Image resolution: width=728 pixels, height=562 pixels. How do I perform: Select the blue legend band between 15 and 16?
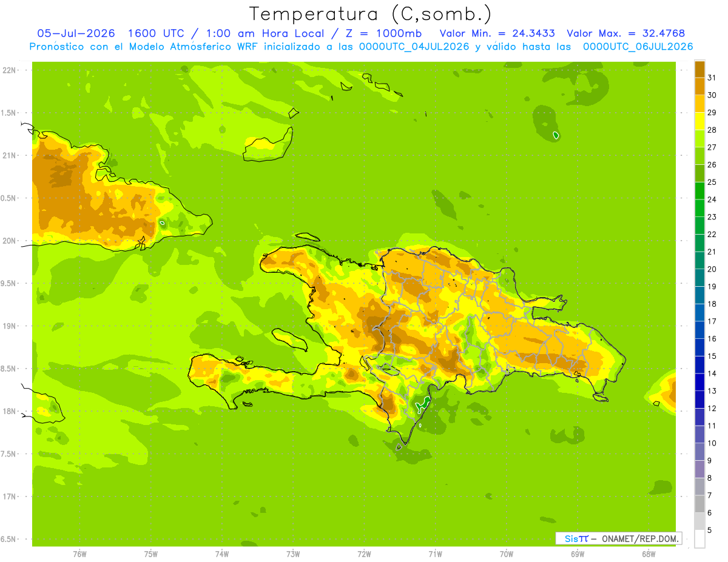click(x=699, y=347)
